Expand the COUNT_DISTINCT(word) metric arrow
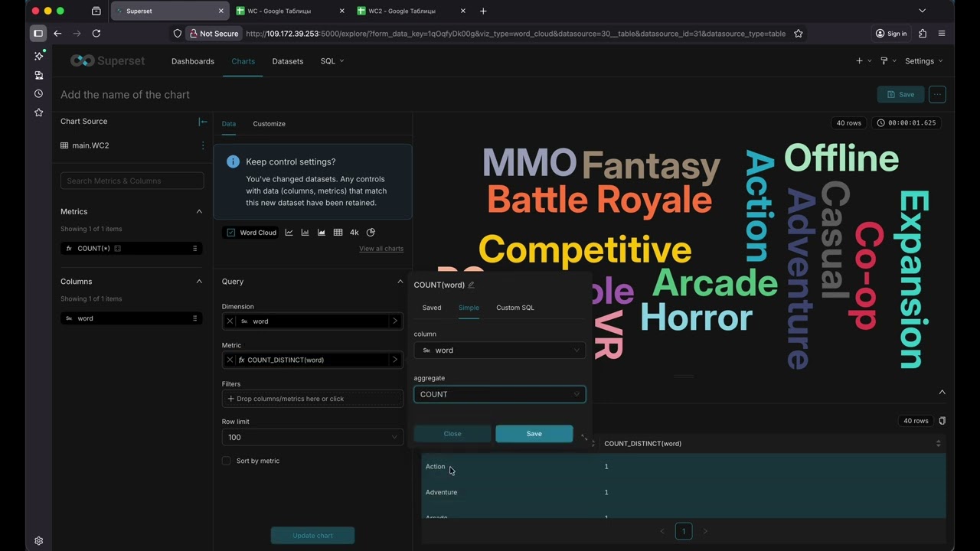 (x=395, y=360)
